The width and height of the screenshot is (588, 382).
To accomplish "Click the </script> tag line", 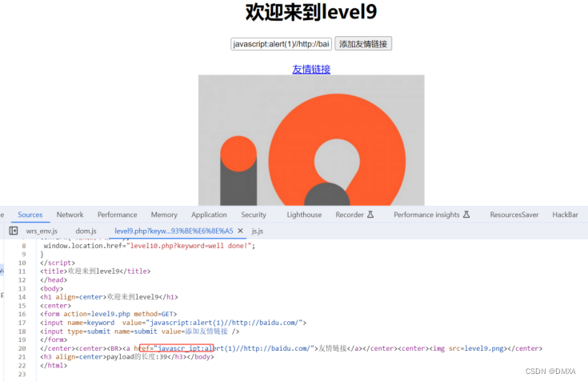I will tap(58, 263).
